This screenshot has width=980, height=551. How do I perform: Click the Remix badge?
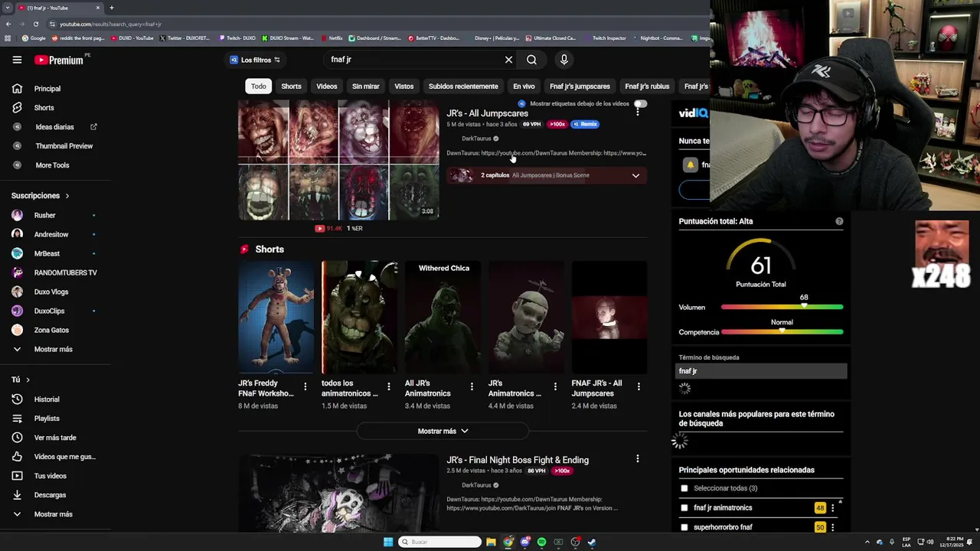point(585,124)
